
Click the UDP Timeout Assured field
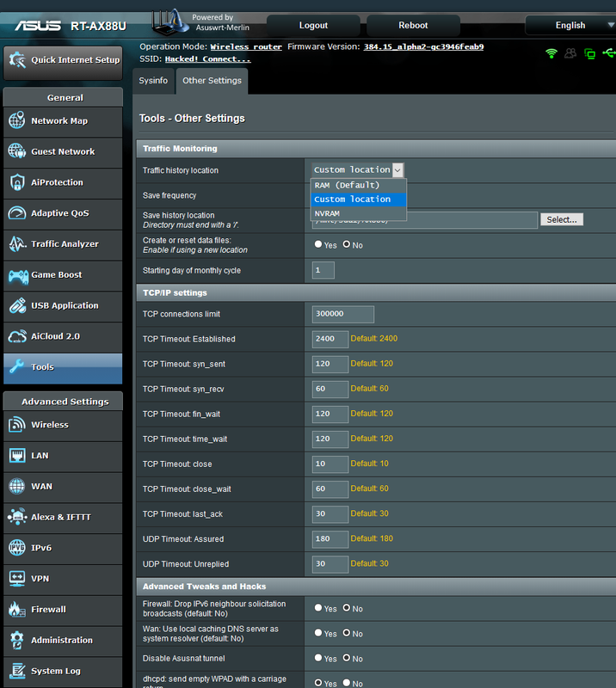[x=330, y=539]
